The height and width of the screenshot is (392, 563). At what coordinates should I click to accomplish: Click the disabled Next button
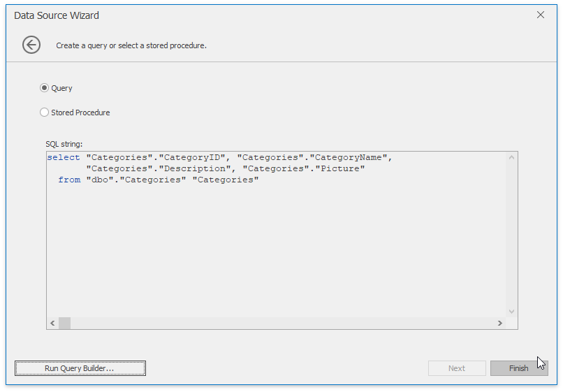click(457, 368)
